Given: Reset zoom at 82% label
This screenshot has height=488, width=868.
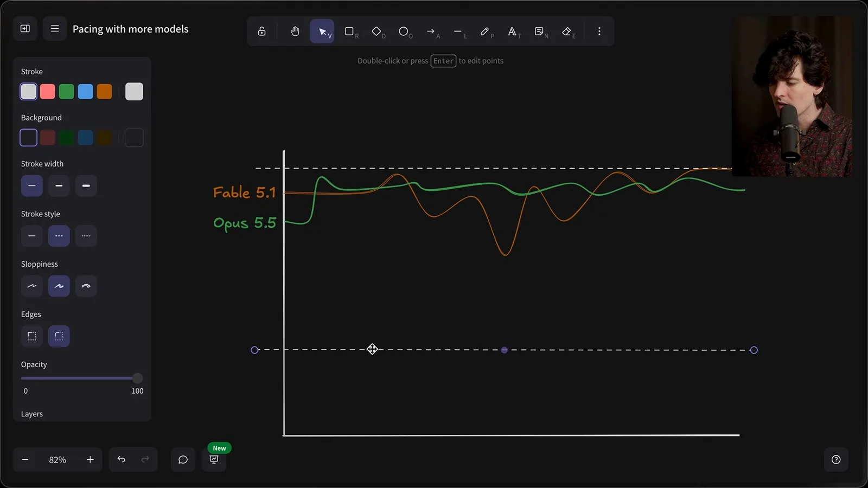Looking at the screenshot, I should coord(58,459).
